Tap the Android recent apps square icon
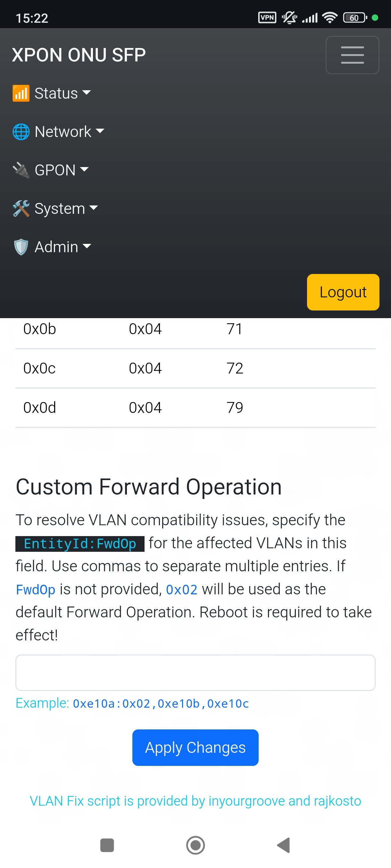This screenshot has width=391, height=868. [107, 845]
